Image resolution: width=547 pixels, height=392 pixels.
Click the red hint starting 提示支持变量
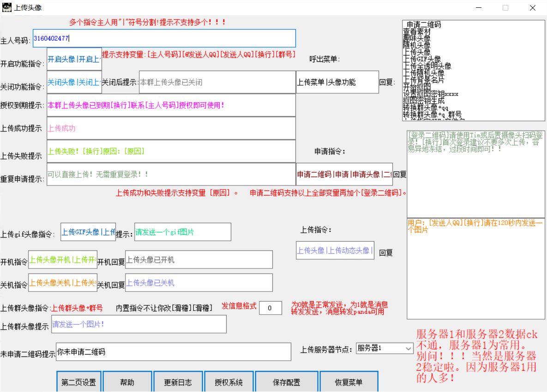click(199, 54)
